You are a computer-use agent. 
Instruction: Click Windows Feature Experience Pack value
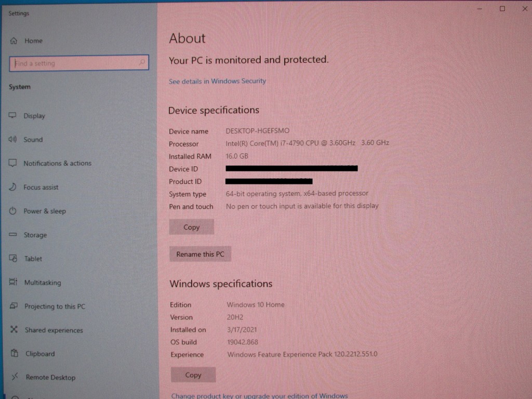click(x=302, y=354)
